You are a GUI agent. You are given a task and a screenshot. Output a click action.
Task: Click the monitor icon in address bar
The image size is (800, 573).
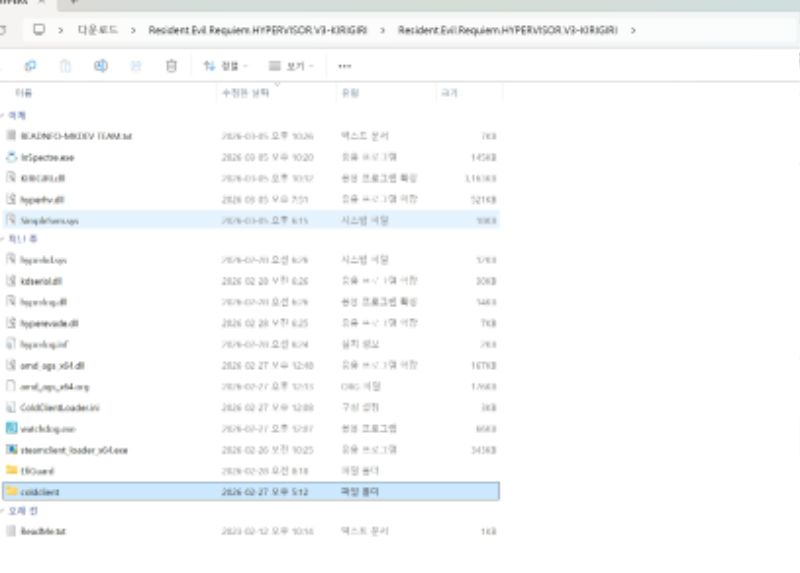[x=39, y=30]
